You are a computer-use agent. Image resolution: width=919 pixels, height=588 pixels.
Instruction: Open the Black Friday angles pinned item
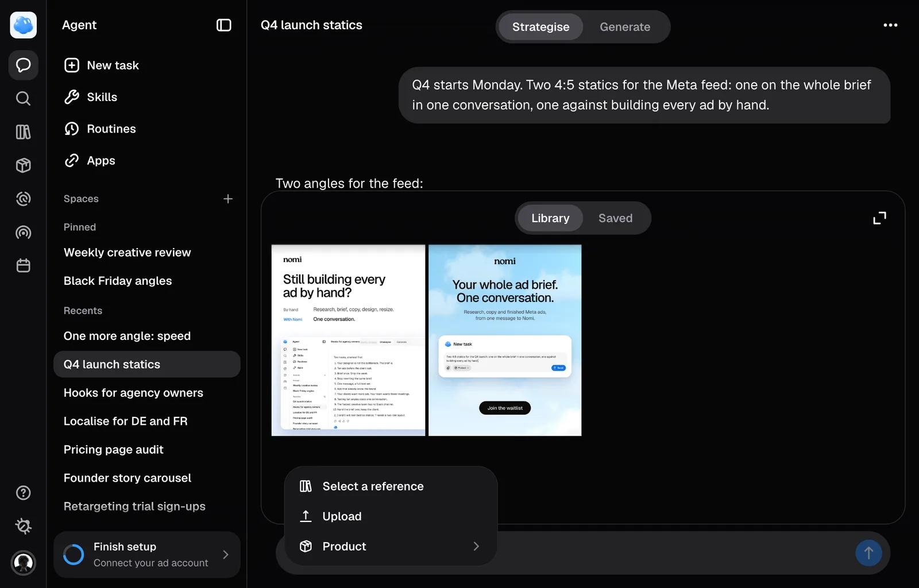147,281
